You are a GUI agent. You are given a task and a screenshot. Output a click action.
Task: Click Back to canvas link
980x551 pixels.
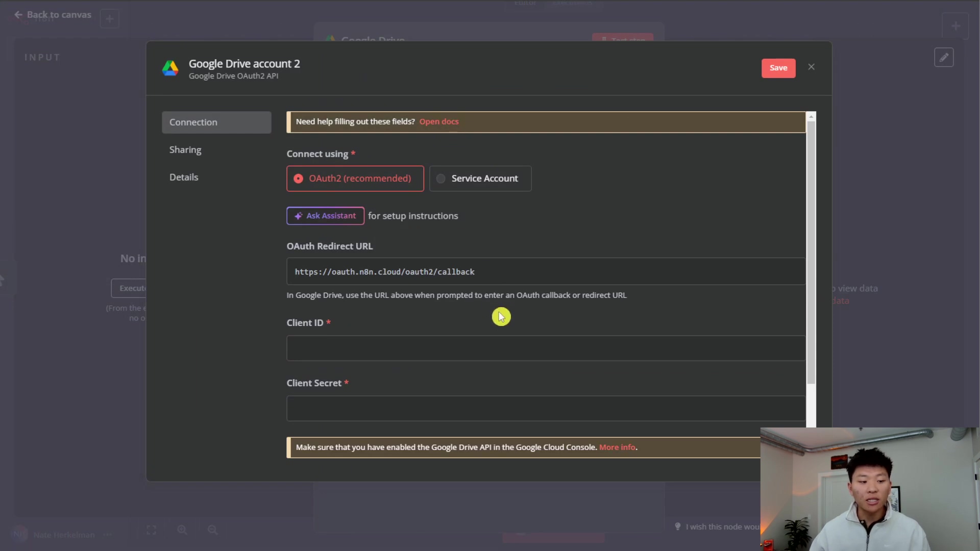click(53, 15)
